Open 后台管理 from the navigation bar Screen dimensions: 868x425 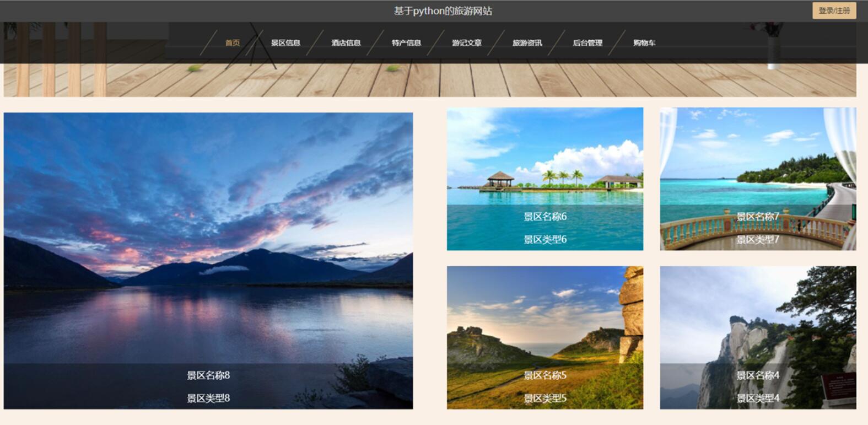pos(587,43)
